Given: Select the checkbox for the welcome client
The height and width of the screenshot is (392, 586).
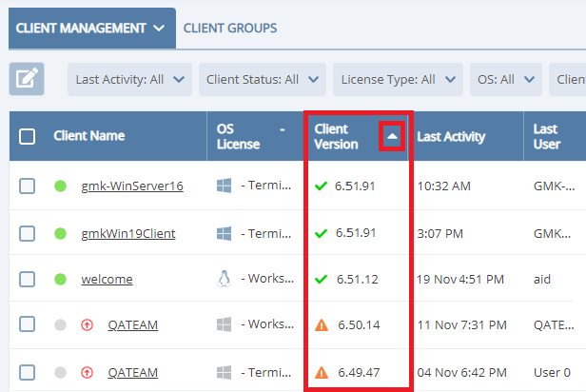Looking at the screenshot, I should [x=28, y=279].
